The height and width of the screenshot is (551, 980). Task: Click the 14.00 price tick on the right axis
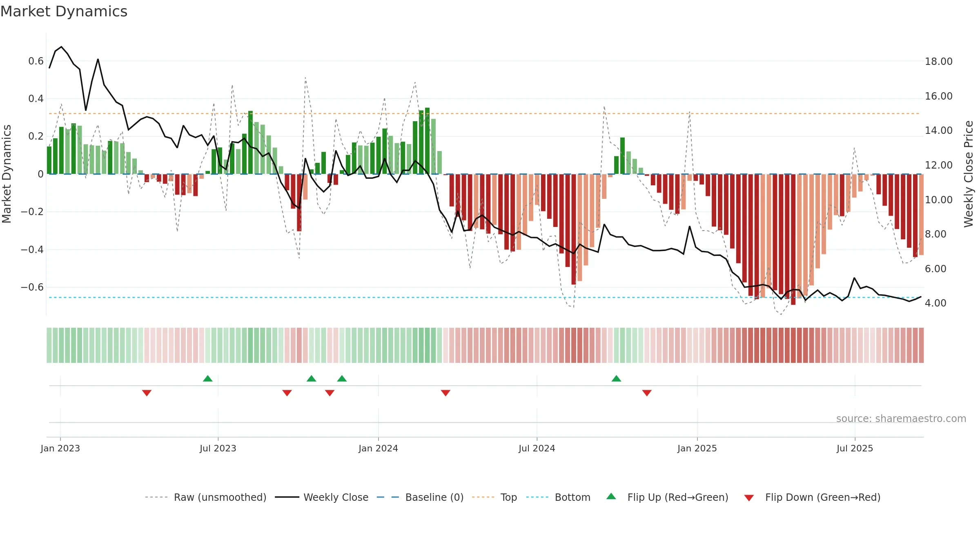point(939,131)
